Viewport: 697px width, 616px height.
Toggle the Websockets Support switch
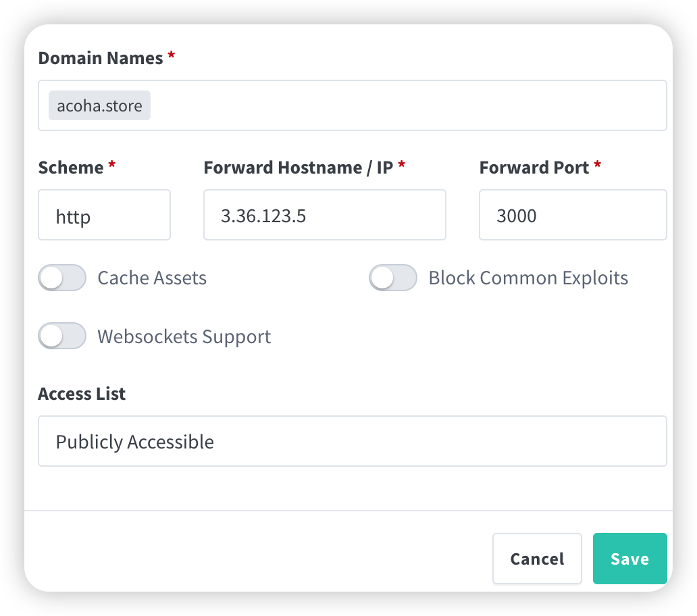(62, 336)
